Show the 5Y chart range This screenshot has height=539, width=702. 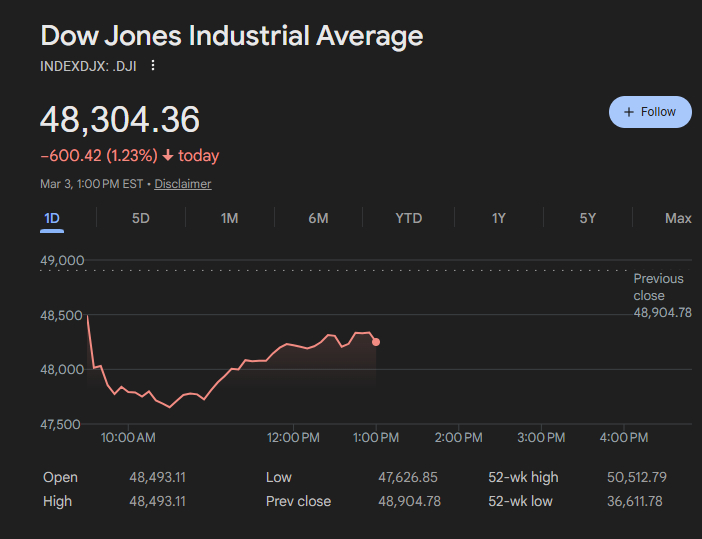coord(588,218)
